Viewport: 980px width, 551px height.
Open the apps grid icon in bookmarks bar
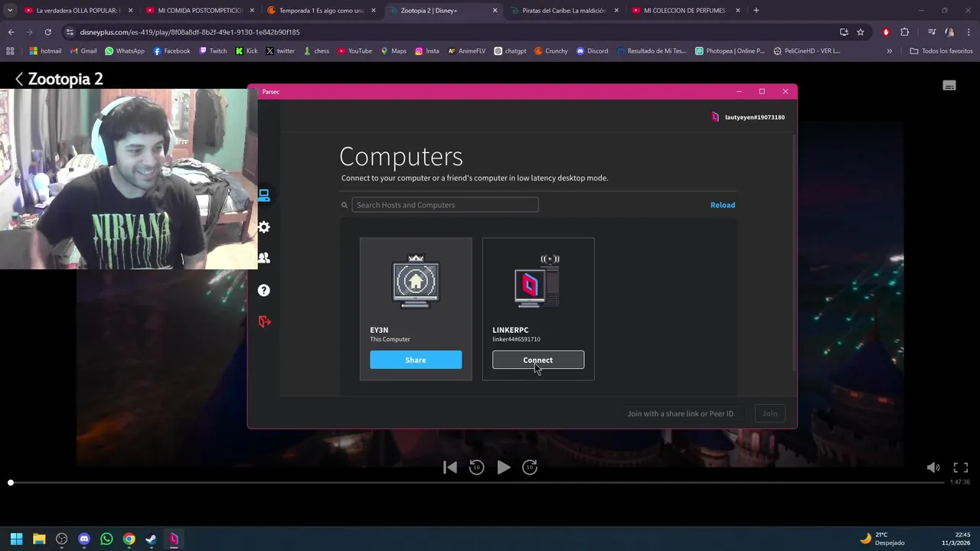click(10, 51)
